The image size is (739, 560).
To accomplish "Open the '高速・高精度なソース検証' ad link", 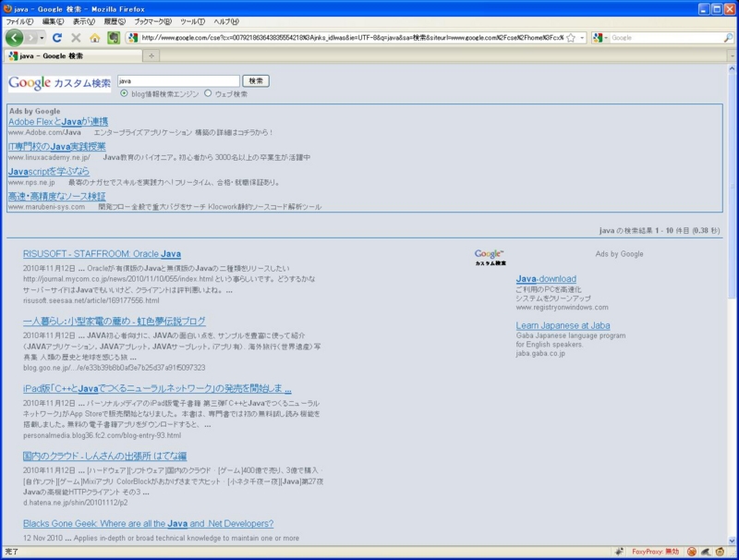I will tap(57, 196).
